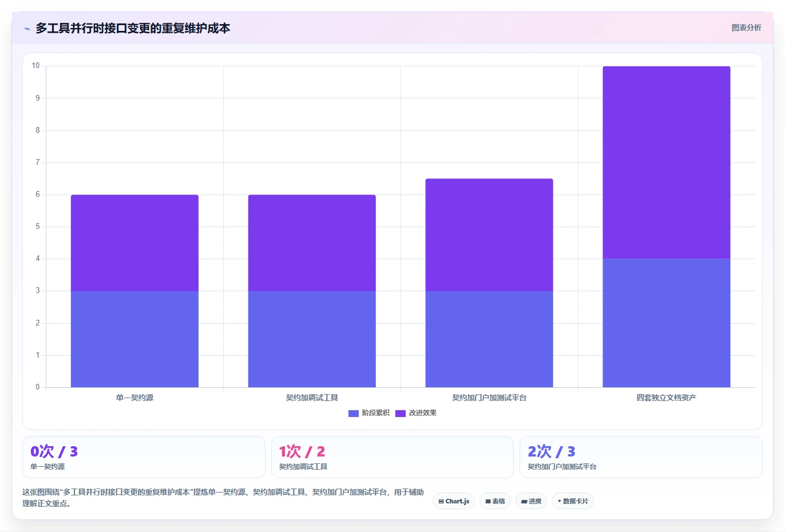The height and width of the screenshot is (532, 785).
Task: Click the 契约加门户加测试平台 x-axis label
Action: click(489, 398)
